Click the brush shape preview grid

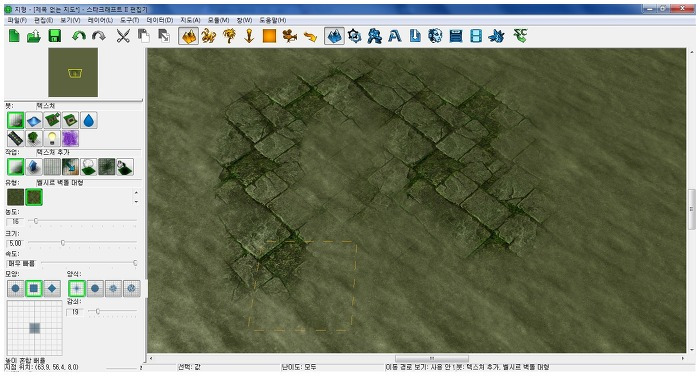(34, 328)
